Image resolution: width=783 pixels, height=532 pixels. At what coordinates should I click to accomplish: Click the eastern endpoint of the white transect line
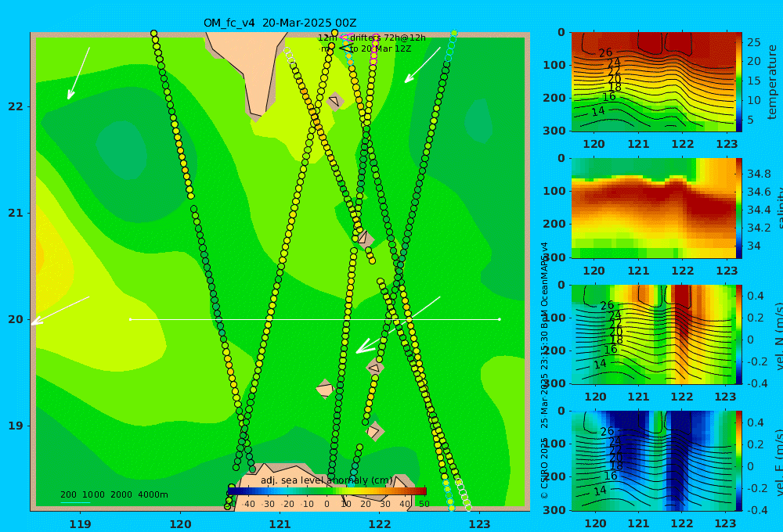point(500,319)
